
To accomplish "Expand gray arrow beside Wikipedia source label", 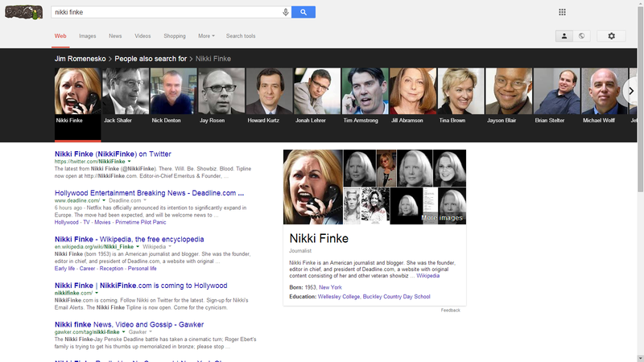I will [169, 247].
